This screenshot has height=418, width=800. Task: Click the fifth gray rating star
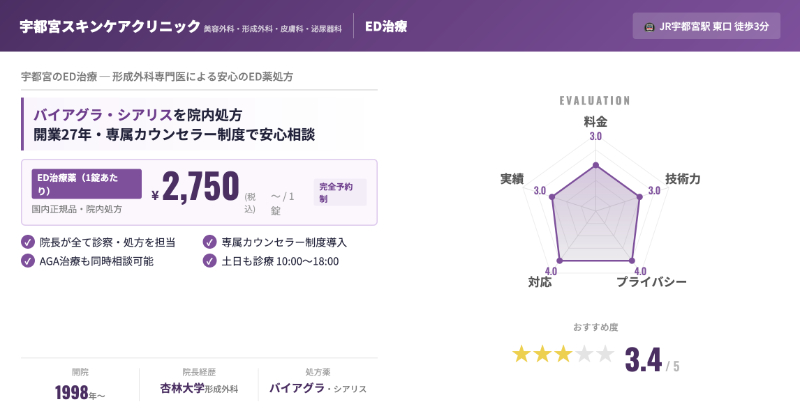605,354
